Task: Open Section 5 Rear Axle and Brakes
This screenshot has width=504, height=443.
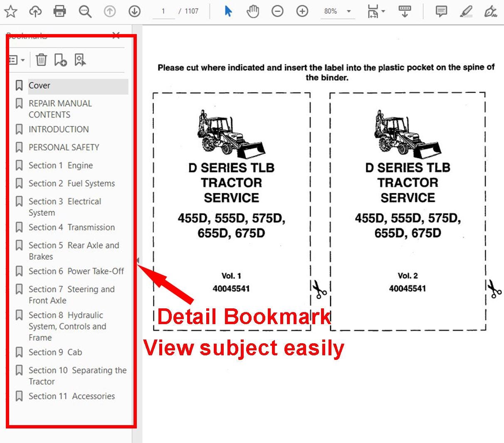Action: (74, 251)
